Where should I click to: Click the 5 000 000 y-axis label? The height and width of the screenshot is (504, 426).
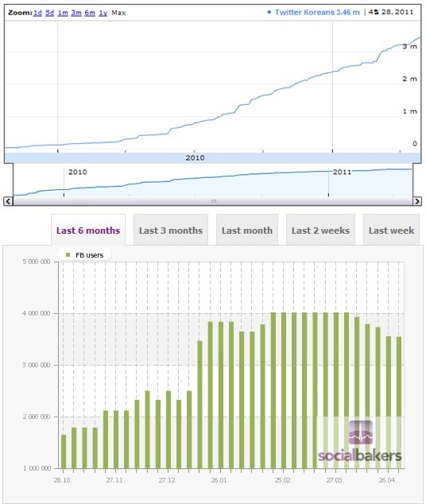coord(37,262)
